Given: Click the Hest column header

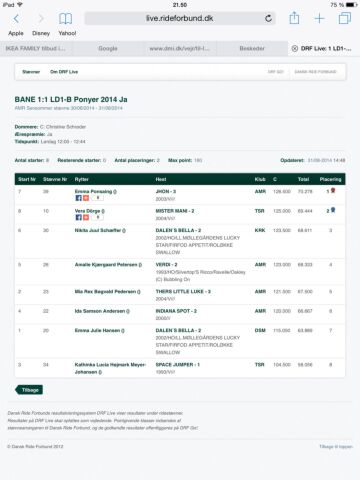Looking at the screenshot, I should click(161, 179).
